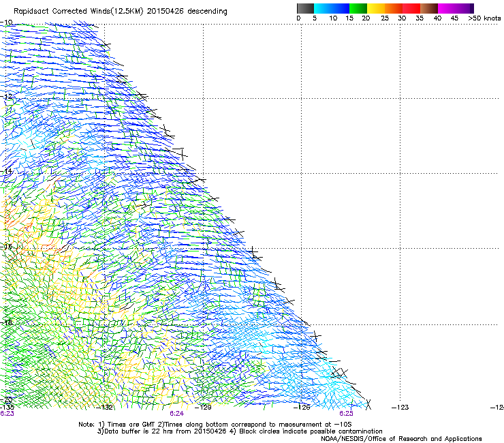Select the orange 25–30 knots legend swatch
The height and width of the screenshot is (443, 504).
394,8
